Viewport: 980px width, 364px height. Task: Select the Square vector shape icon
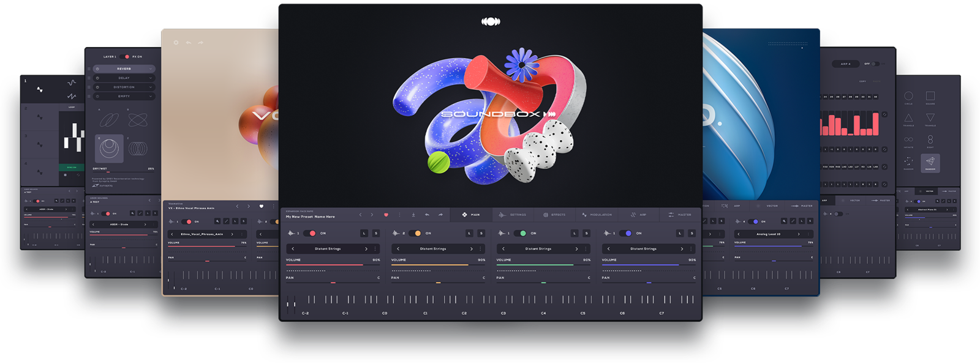click(930, 96)
